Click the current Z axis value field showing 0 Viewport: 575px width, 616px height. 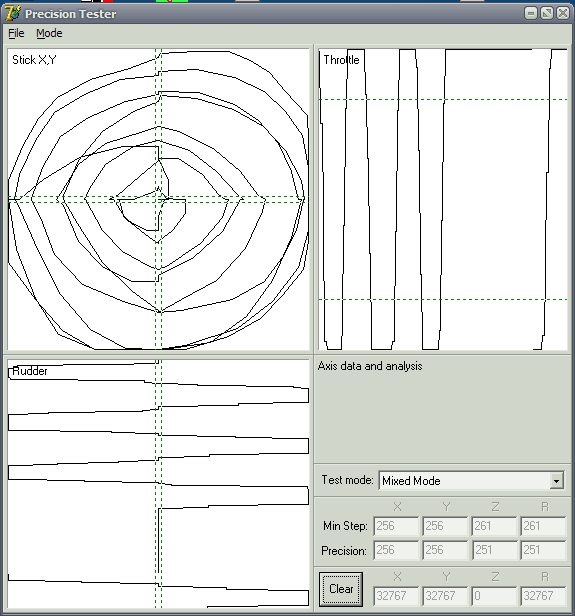[x=494, y=596]
